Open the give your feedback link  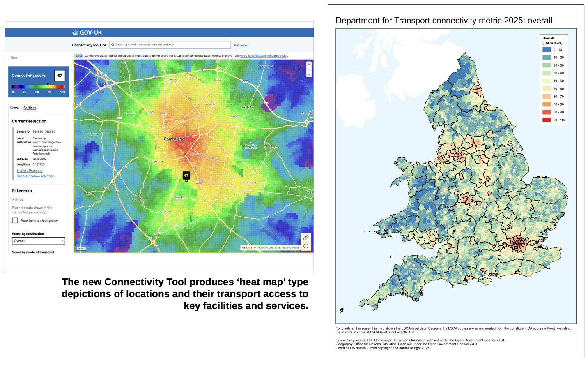(x=263, y=56)
